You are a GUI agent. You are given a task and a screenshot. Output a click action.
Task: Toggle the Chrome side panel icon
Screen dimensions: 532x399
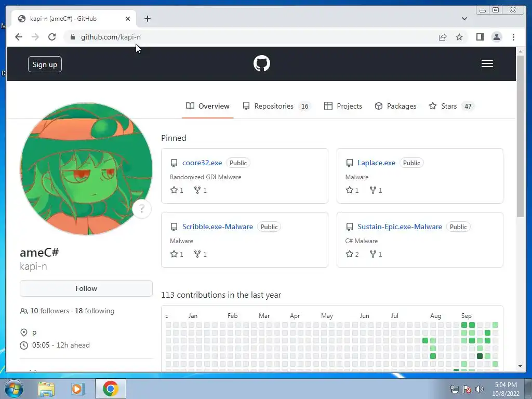tap(480, 37)
